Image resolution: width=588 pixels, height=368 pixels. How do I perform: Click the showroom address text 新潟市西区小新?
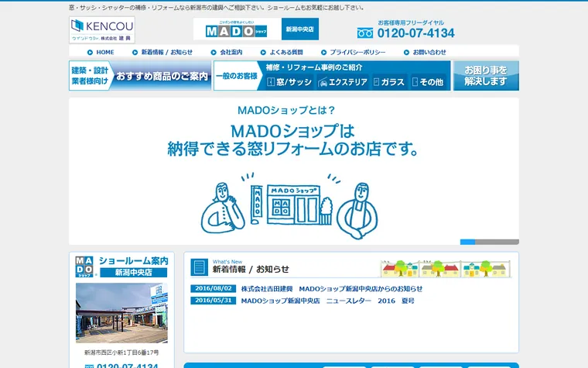[121, 353]
